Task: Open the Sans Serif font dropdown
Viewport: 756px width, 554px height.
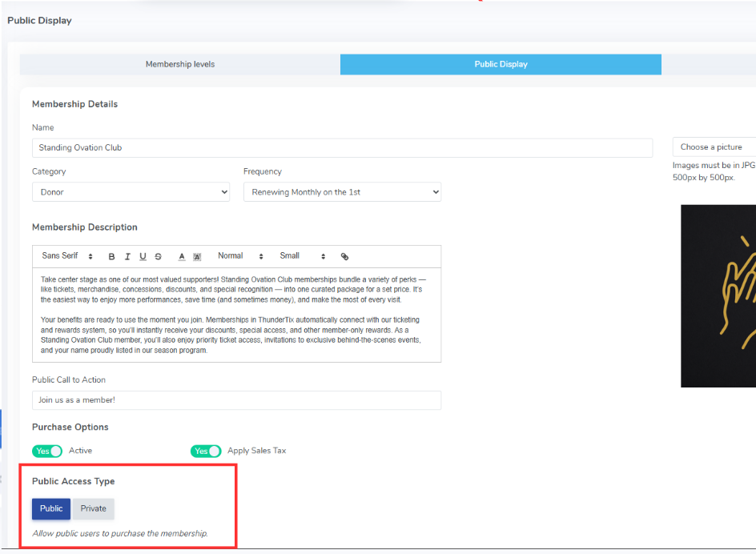Action: (67, 256)
